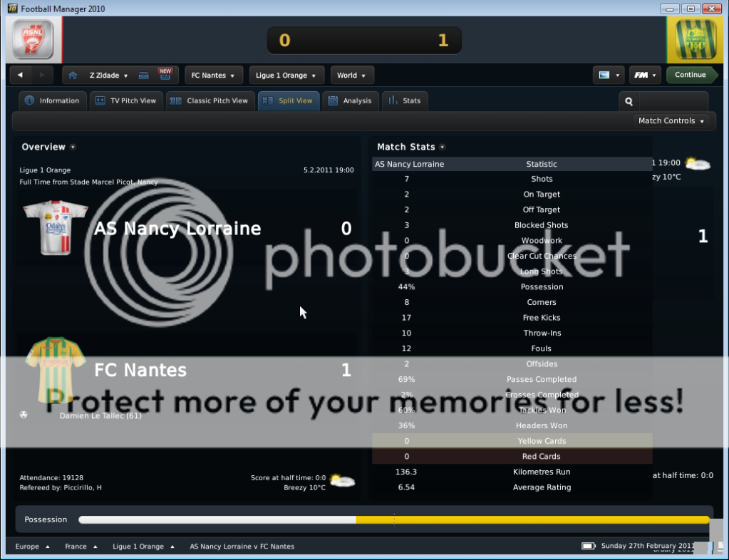Click the back navigation arrow

tap(21, 76)
